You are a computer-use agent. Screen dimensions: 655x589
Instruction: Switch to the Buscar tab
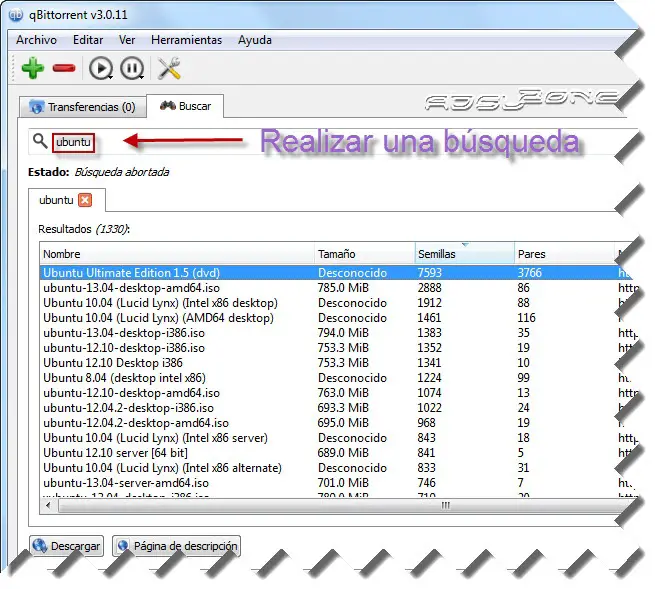click(x=185, y=106)
